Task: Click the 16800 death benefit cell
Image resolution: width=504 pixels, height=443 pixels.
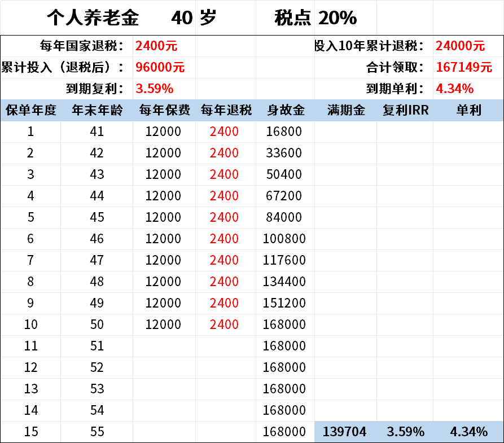Action: [x=284, y=132]
